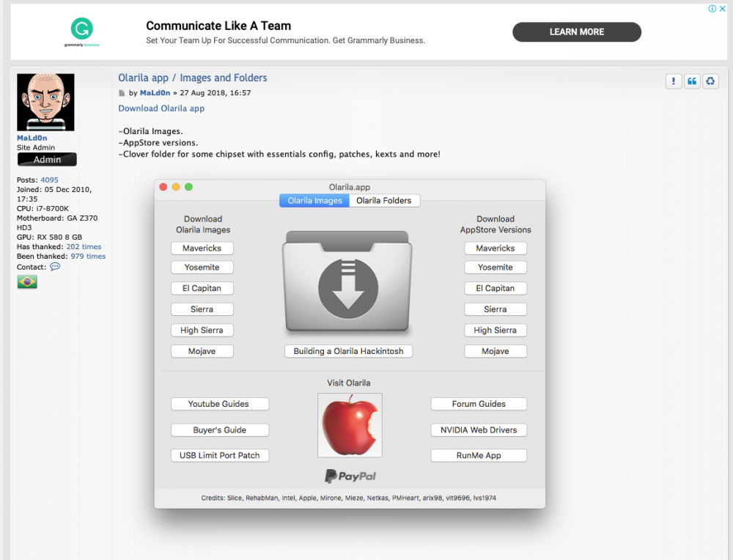
Task: Click the 'GPU: RX 580 8 GB' profile line
Action: tap(50, 237)
